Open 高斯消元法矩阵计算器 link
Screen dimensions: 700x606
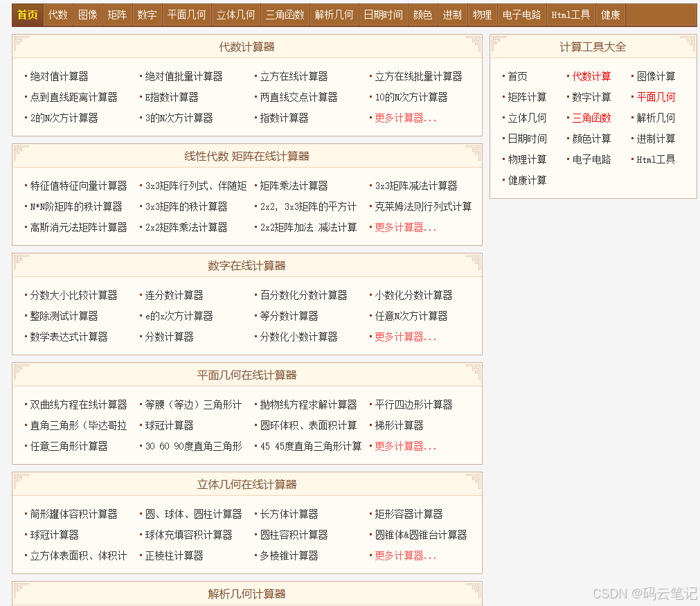(x=78, y=228)
